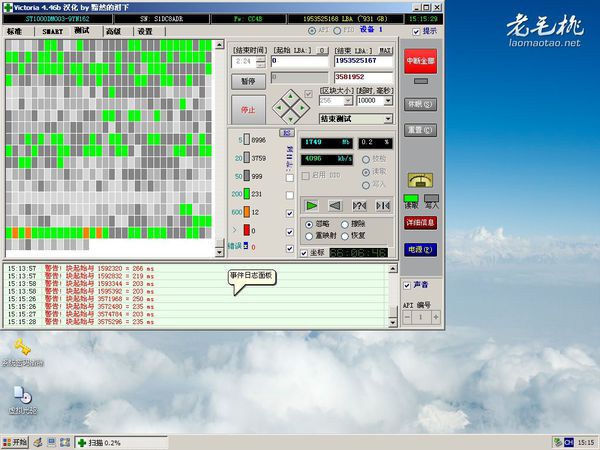Click the 休眠(S) sleep button
Image resolution: width=600 pixels, height=450 pixels.
[x=421, y=104]
